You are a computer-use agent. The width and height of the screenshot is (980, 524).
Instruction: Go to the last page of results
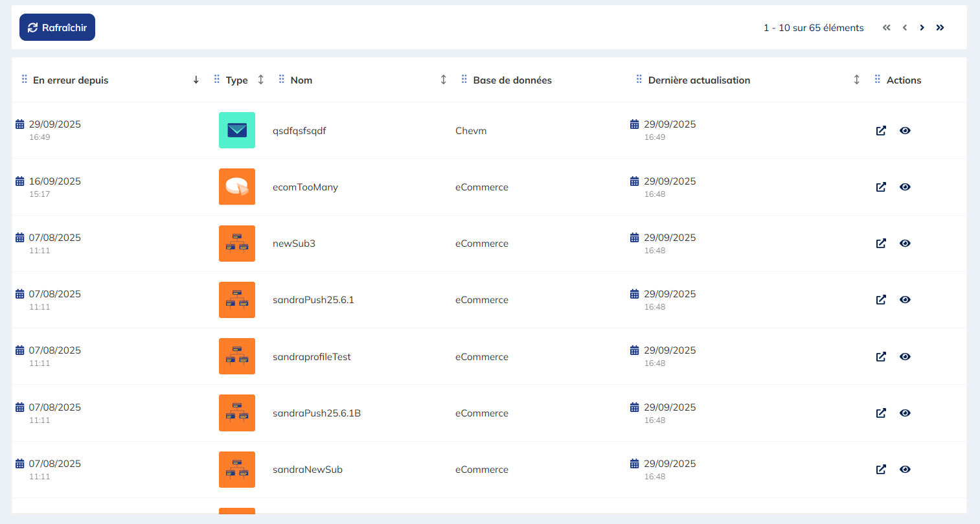click(940, 27)
